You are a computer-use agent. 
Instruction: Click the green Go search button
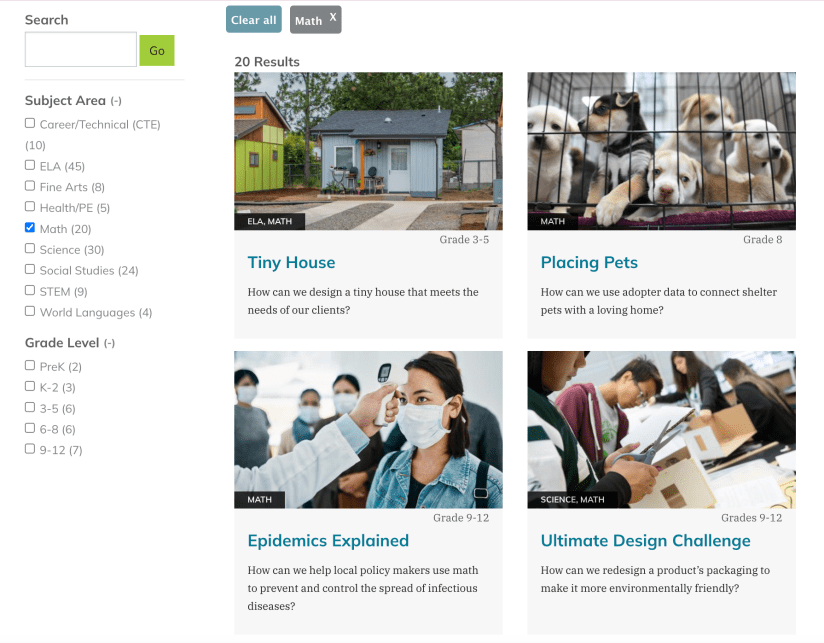[157, 50]
